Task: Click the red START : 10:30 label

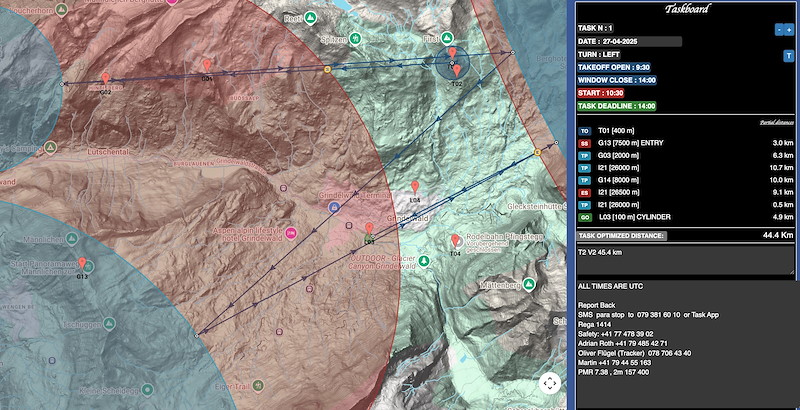Action: tap(601, 93)
